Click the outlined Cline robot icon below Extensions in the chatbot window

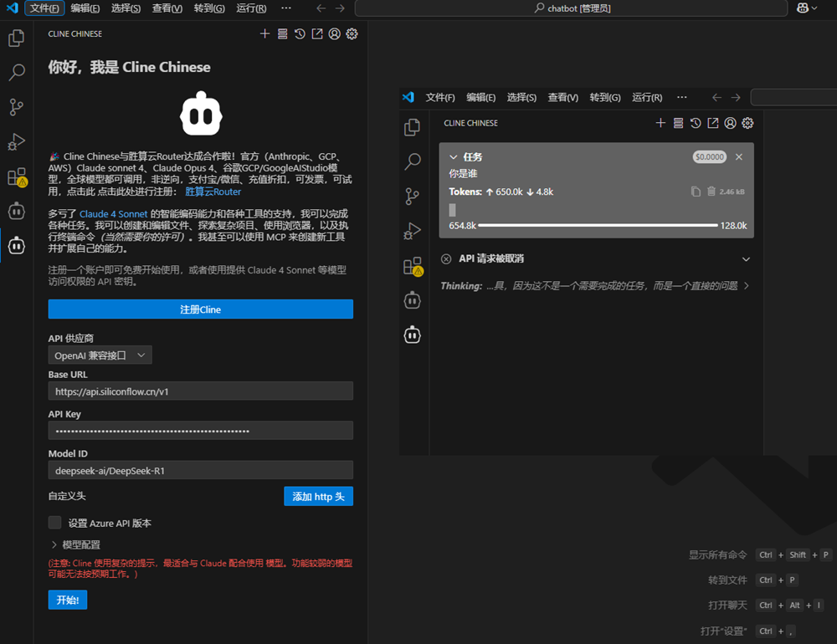(x=17, y=212)
